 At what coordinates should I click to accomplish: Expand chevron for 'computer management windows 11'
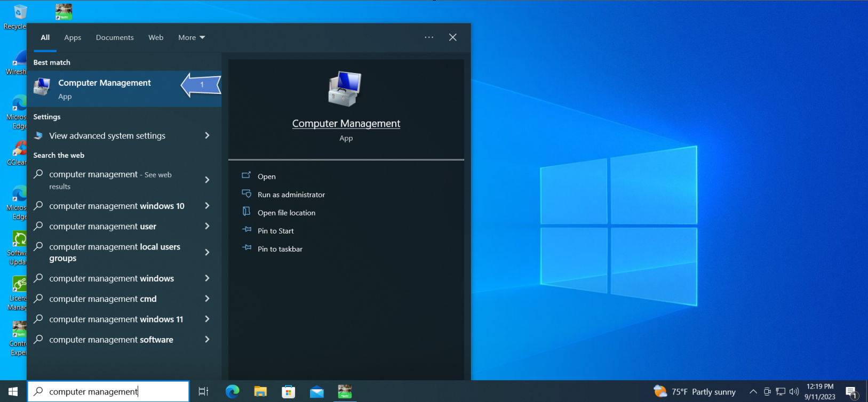click(x=208, y=319)
